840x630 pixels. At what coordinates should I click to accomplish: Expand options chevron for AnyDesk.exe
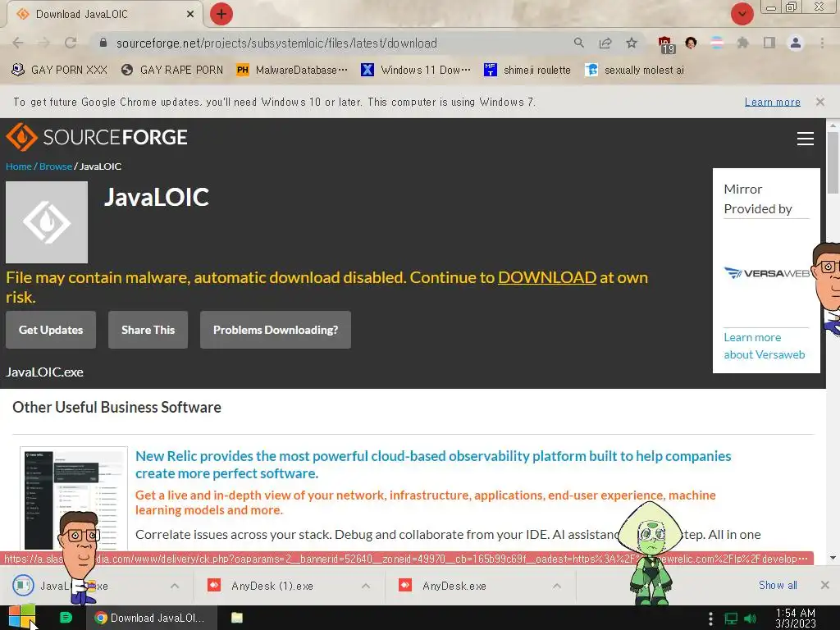[557, 586]
